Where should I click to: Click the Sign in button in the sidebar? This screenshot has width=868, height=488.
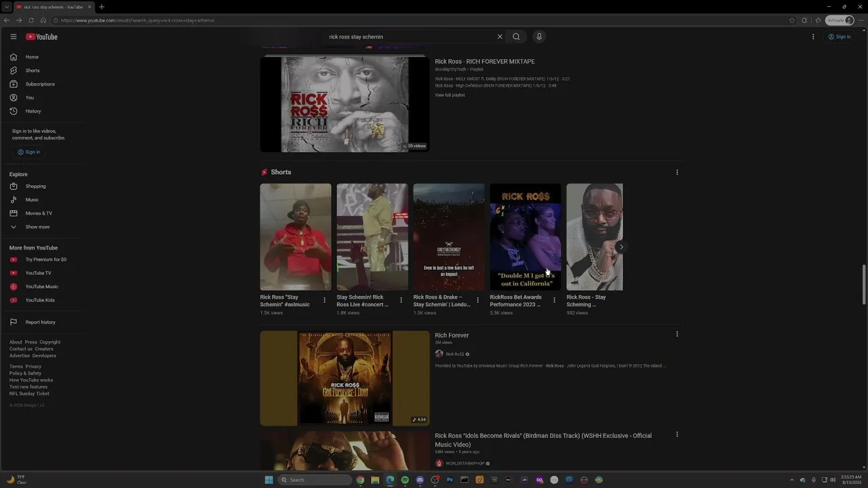pos(28,152)
